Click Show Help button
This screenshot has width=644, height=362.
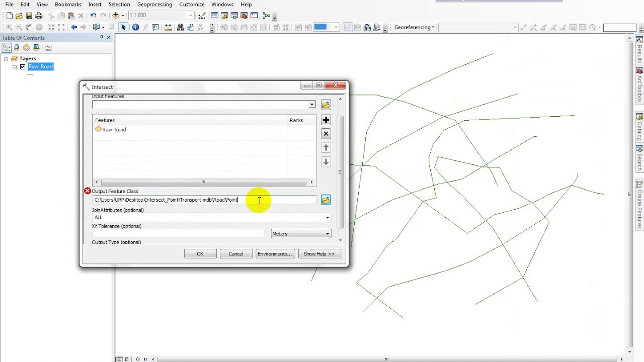[319, 254]
